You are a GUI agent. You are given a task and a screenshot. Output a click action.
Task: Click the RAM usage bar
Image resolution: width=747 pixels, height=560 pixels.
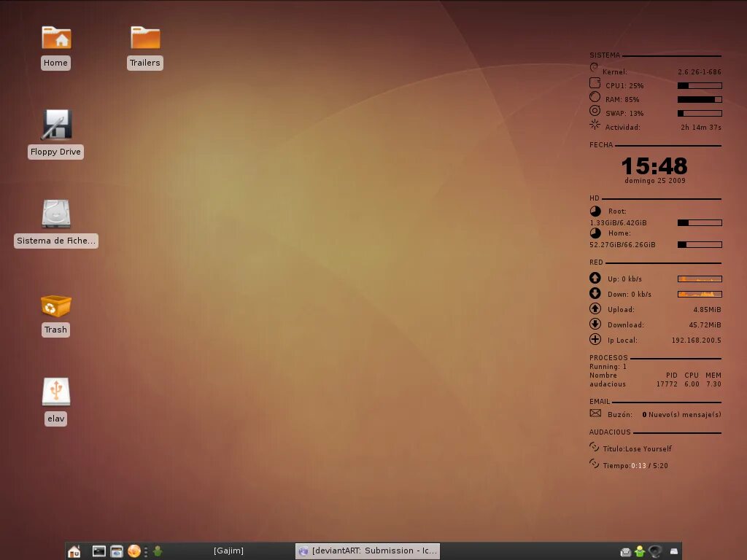pos(700,99)
